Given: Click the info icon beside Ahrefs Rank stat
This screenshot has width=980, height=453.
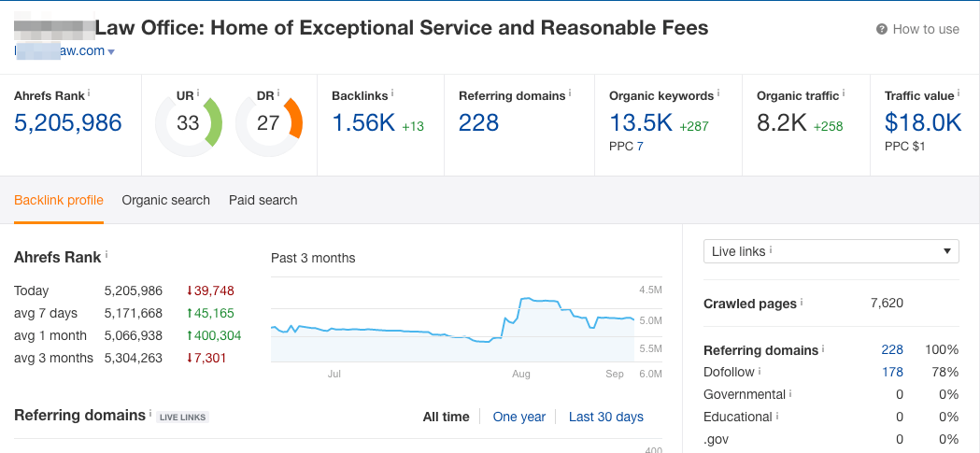Looking at the screenshot, I should click(89, 92).
